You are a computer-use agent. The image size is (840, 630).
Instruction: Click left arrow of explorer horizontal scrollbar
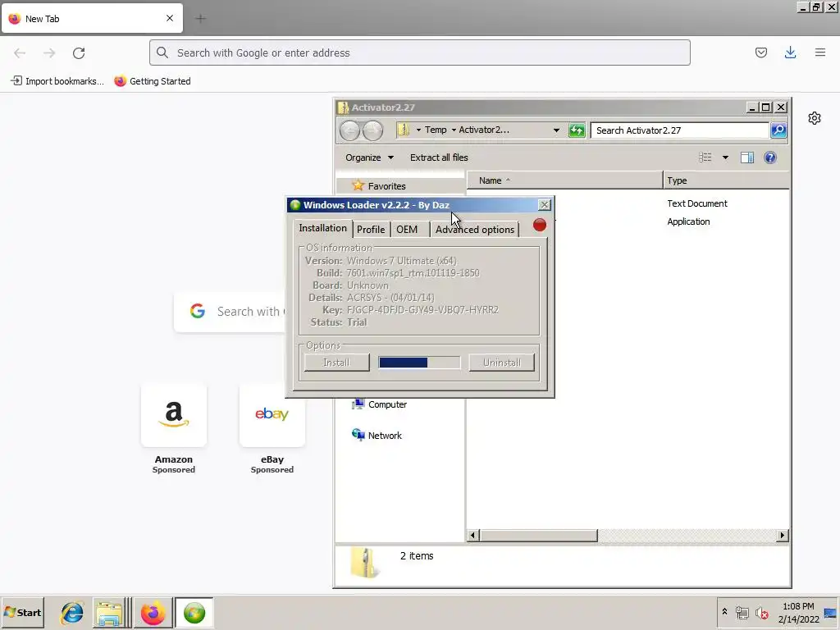pyautogui.click(x=473, y=535)
